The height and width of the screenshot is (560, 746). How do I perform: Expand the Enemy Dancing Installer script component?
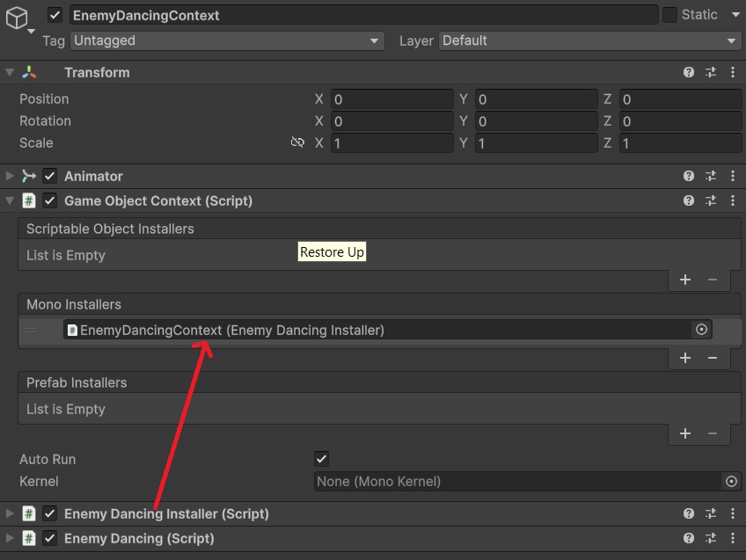[x=10, y=514]
